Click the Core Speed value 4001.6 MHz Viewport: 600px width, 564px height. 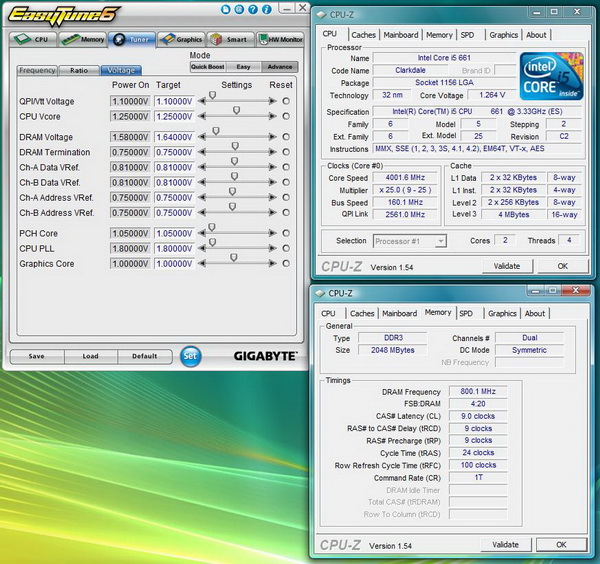coord(405,178)
